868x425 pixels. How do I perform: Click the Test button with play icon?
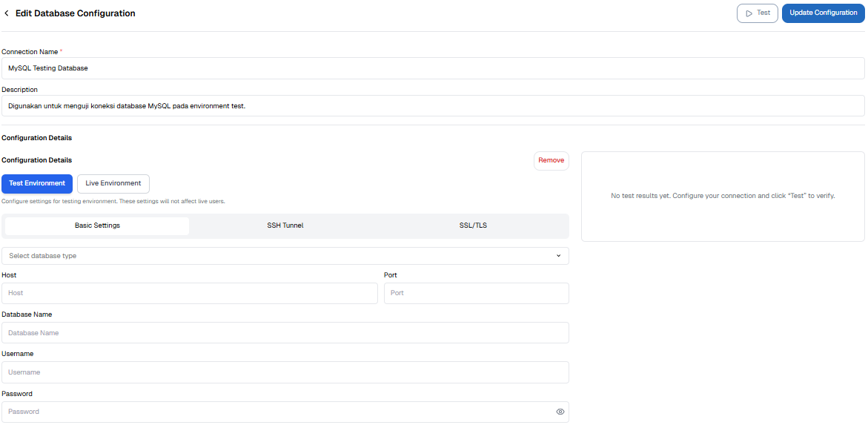point(758,13)
